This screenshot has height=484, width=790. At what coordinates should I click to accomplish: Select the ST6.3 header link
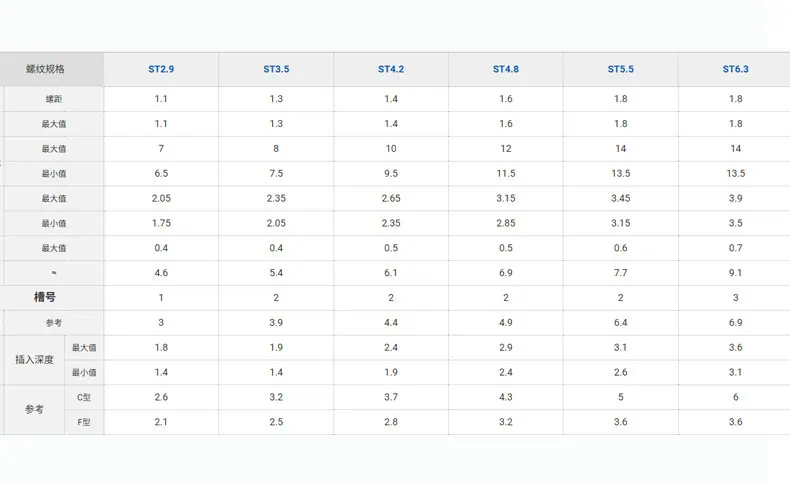point(736,69)
